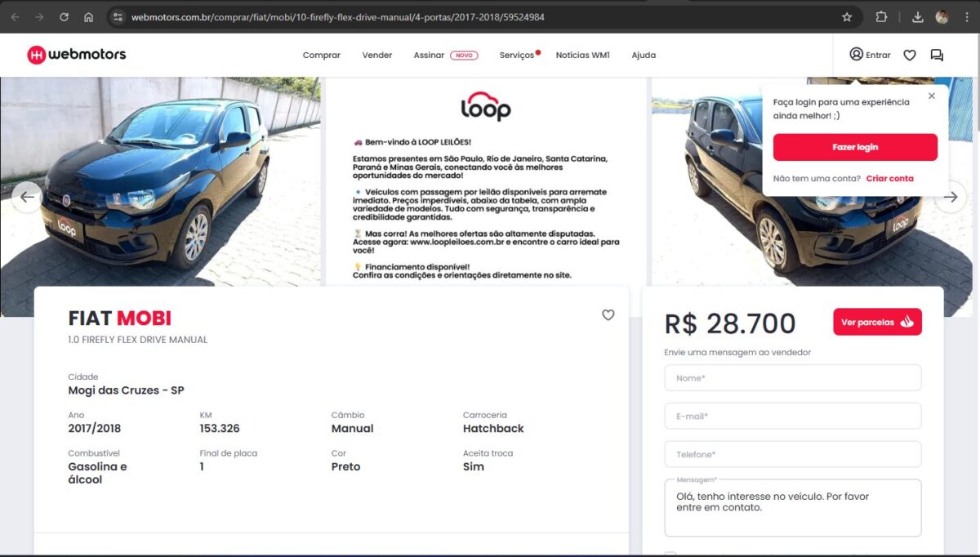Click the browser address bar URL
This screenshot has height=557, width=980.
pos(337,17)
